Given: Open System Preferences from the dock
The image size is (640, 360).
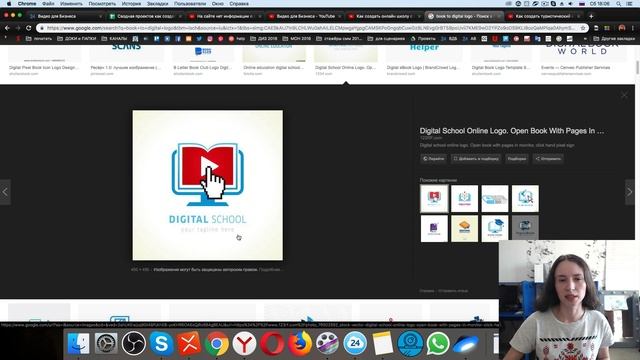Looking at the screenshot, I should click(106, 343).
